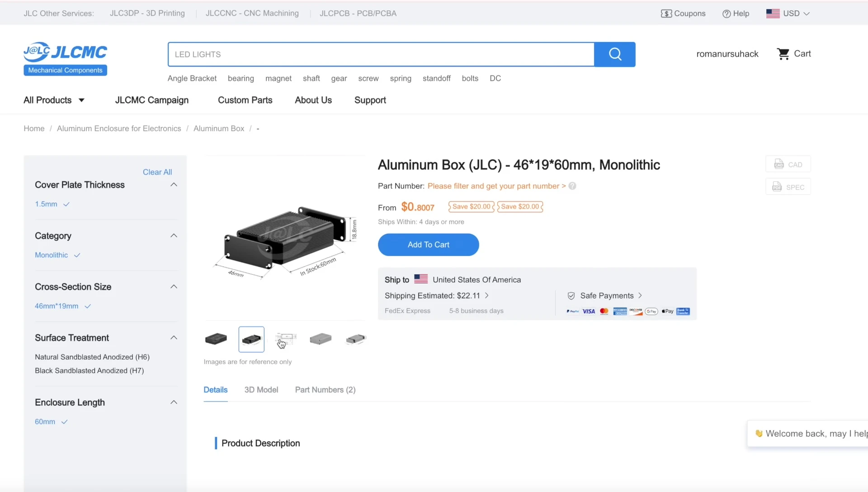Click the CAD download file icon
Viewport: 868px width, 492px height.
tap(778, 164)
